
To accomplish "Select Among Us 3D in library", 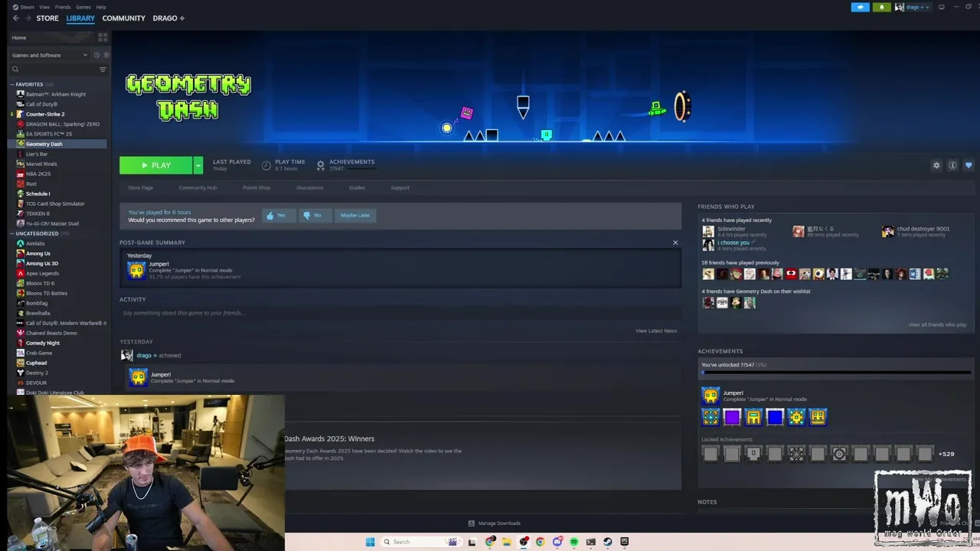I will [x=42, y=263].
